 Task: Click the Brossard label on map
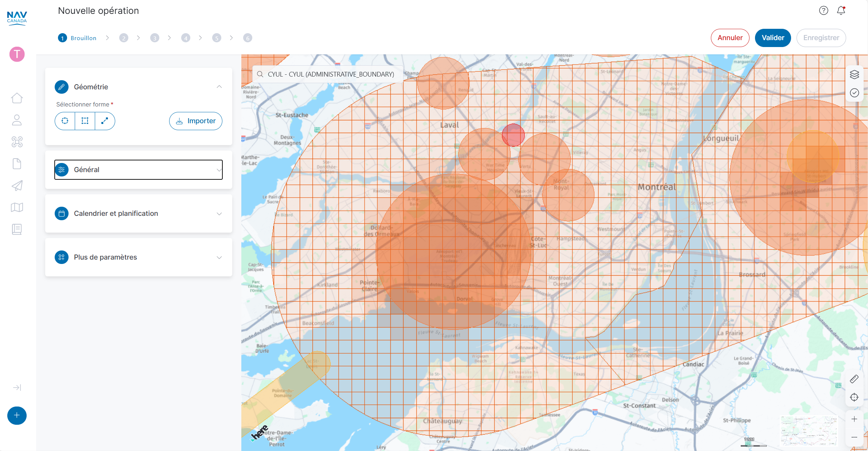coord(752,275)
